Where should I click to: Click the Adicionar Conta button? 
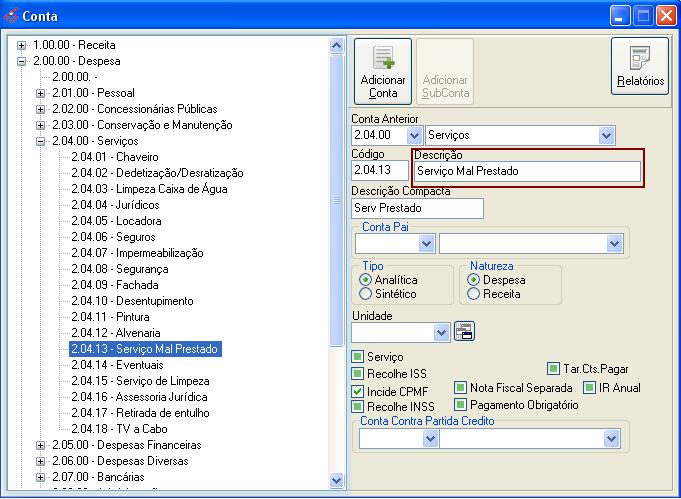(383, 72)
